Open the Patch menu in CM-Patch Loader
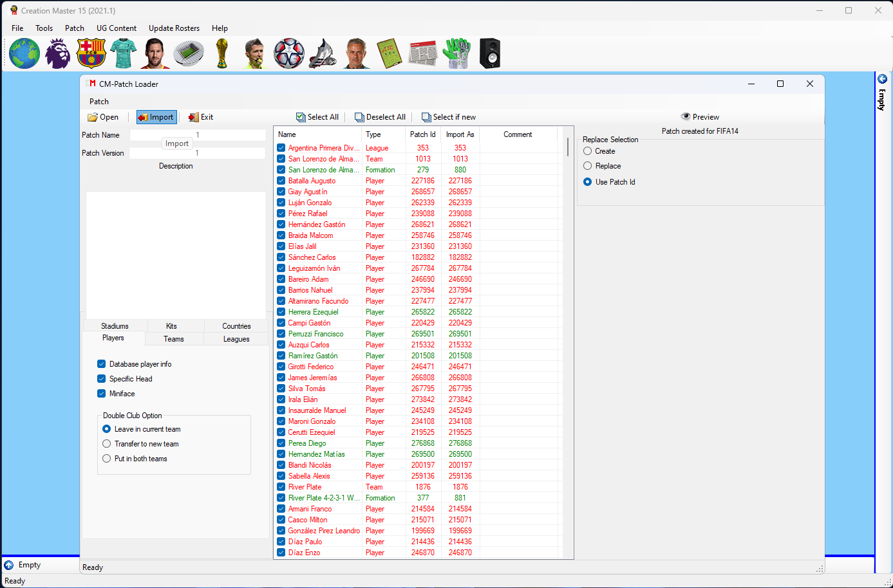Viewport: 893px width, 588px height. [x=99, y=102]
